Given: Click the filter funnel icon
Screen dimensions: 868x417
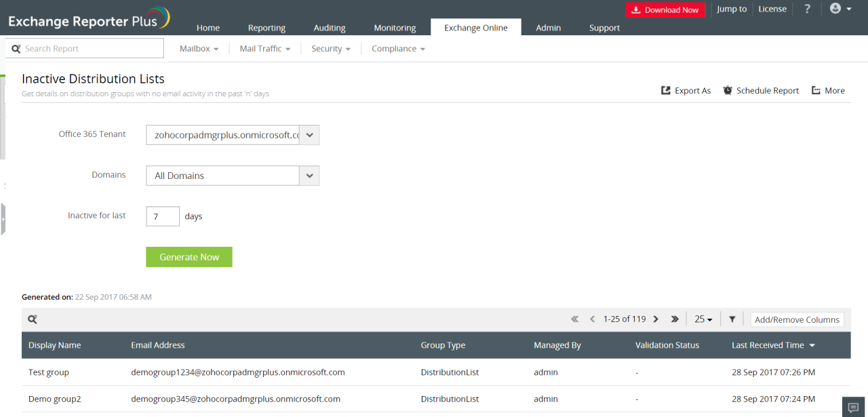Looking at the screenshot, I should coord(732,319).
